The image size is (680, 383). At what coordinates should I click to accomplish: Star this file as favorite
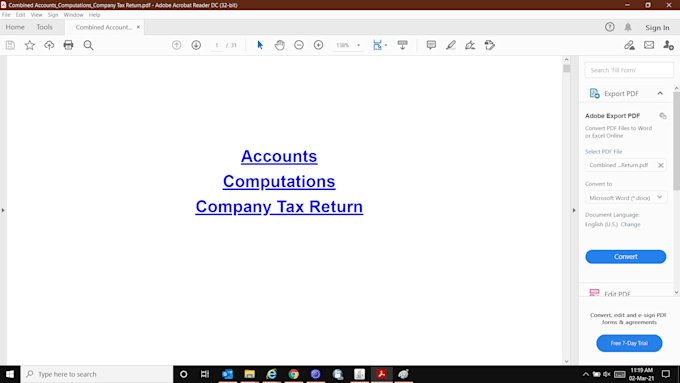[29, 45]
